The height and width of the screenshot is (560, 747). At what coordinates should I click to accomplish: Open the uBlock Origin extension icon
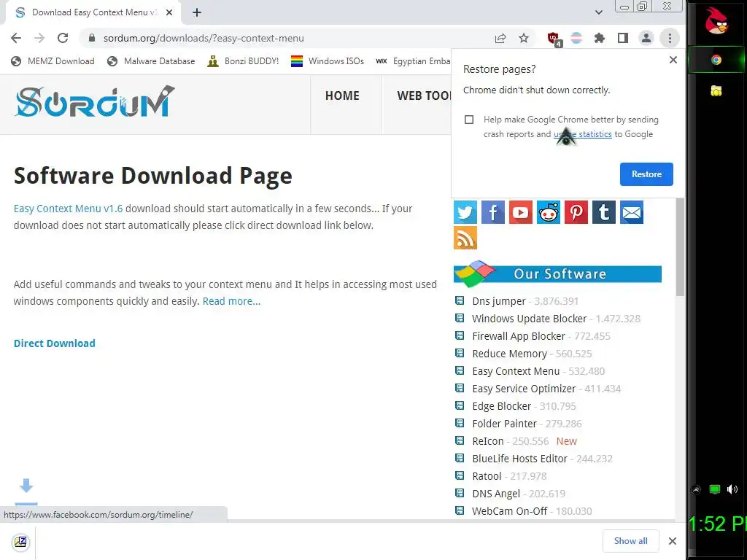pyautogui.click(x=554, y=39)
